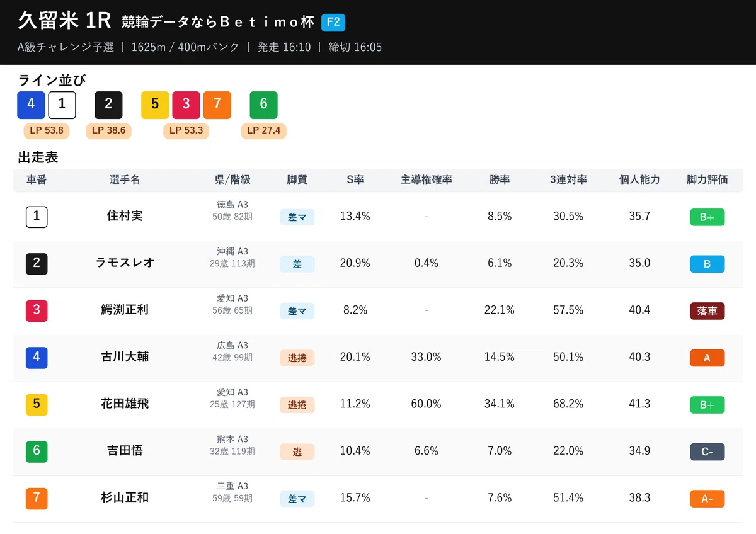This screenshot has width=756, height=534.
Task: Click 34.1% win rate value
Action: pyautogui.click(x=500, y=404)
